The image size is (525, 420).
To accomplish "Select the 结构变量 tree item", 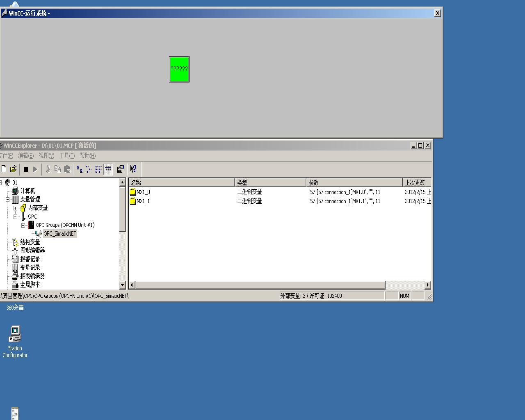I will click(30, 242).
